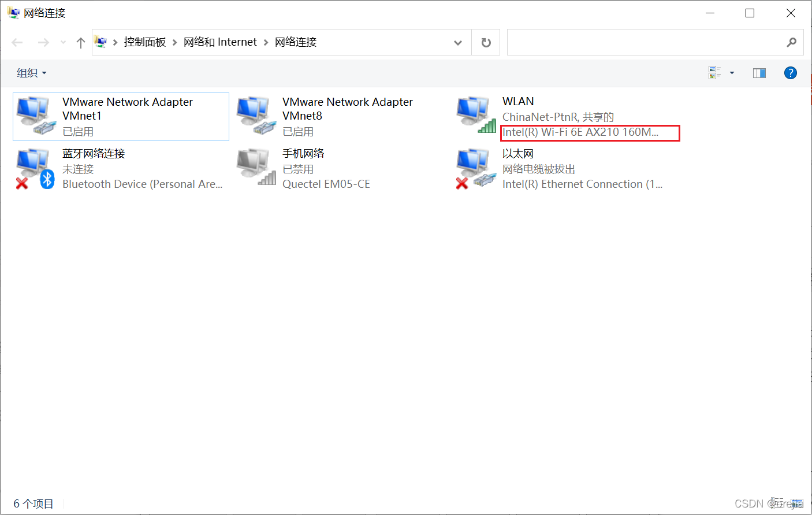Maximize the 网络连接 window
Screen dimensions: 812x515
point(750,13)
